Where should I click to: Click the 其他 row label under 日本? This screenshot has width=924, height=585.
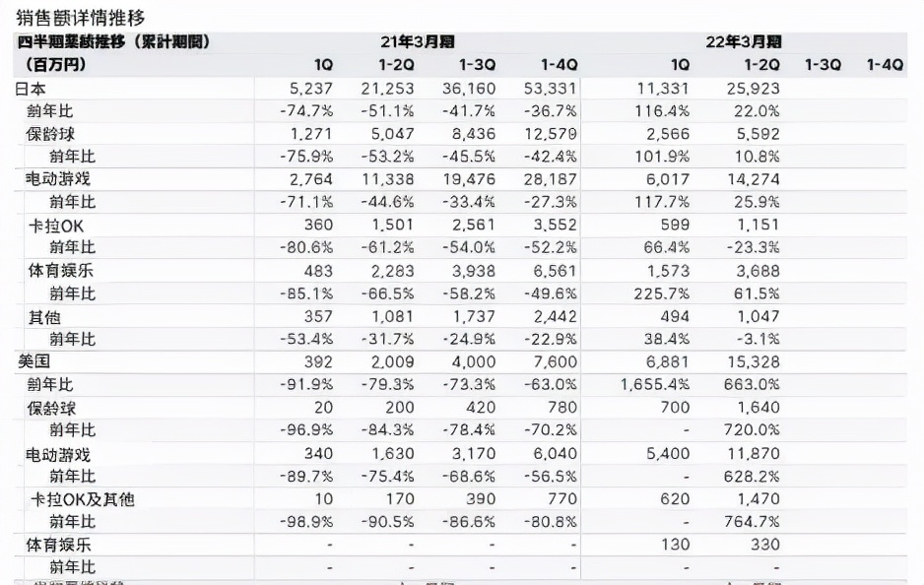(x=41, y=316)
